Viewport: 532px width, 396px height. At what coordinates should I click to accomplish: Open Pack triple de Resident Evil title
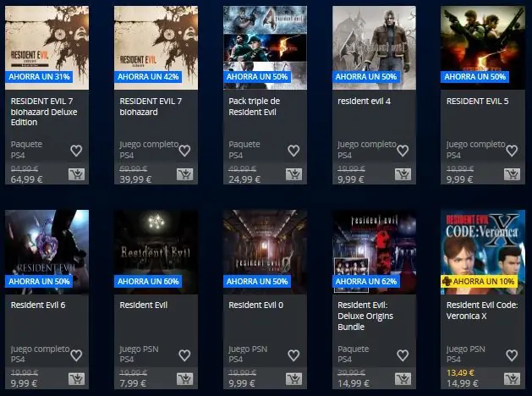(254, 107)
